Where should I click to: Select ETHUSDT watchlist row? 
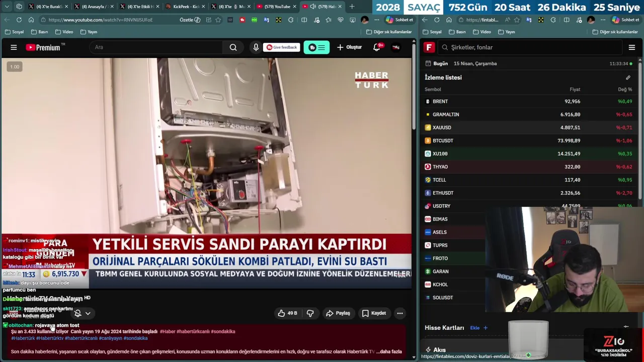coord(528,193)
